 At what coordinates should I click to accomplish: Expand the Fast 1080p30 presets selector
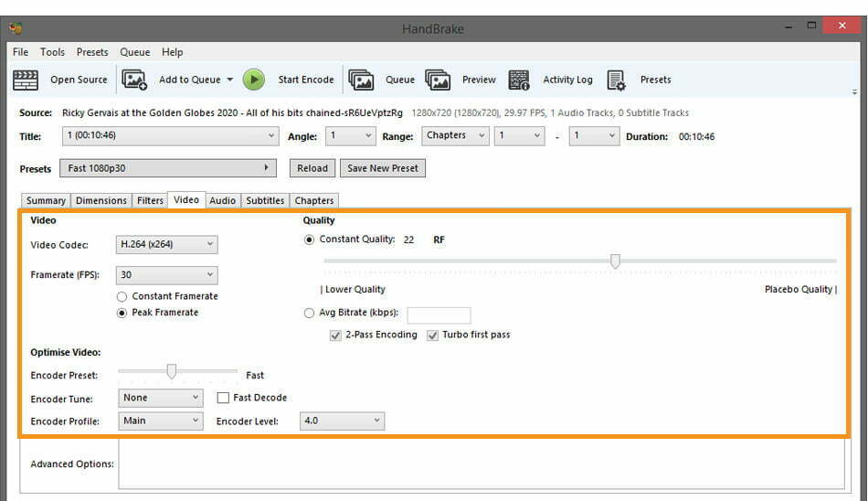pos(168,168)
